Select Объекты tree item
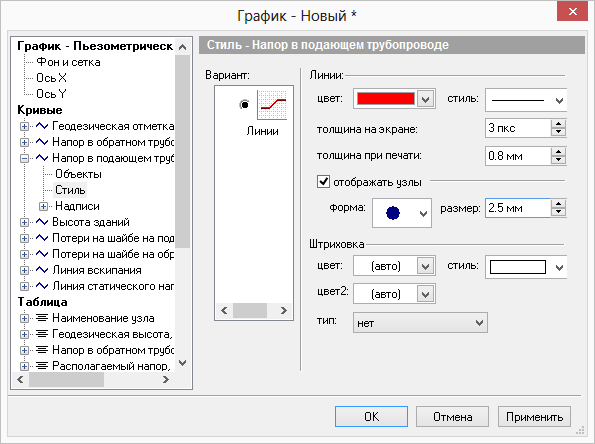 click(x=78, y=174)
